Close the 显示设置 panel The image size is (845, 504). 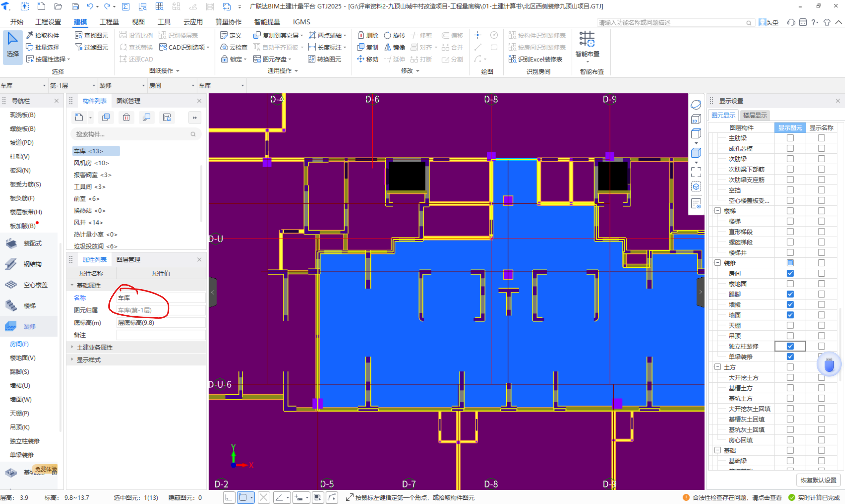tap(837, 101)
